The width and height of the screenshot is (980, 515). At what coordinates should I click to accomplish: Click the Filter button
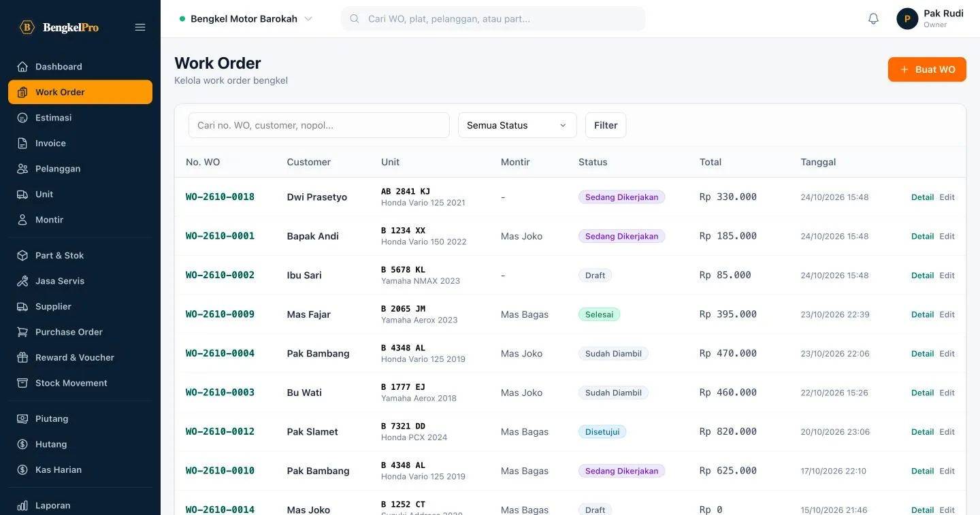(x=606, y=125)
